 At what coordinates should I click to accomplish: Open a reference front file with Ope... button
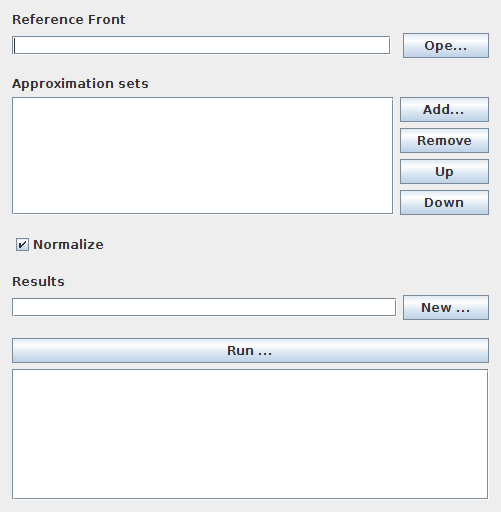(446, 45)
